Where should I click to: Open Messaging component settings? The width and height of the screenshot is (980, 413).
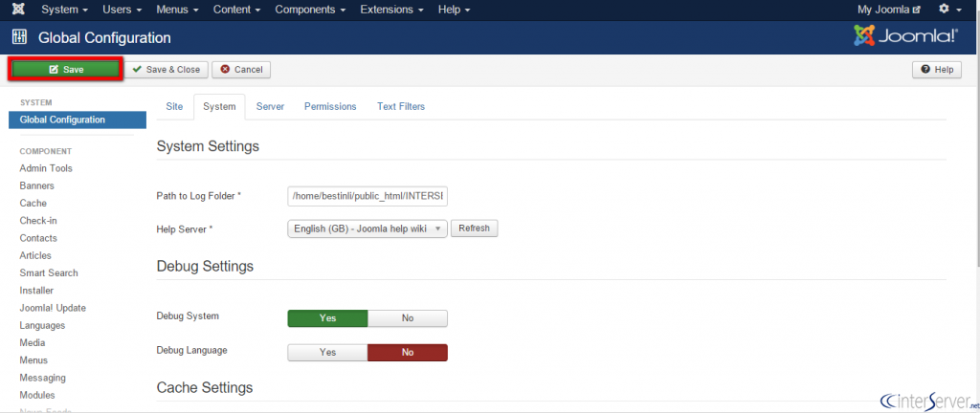(x=42, y=378)
